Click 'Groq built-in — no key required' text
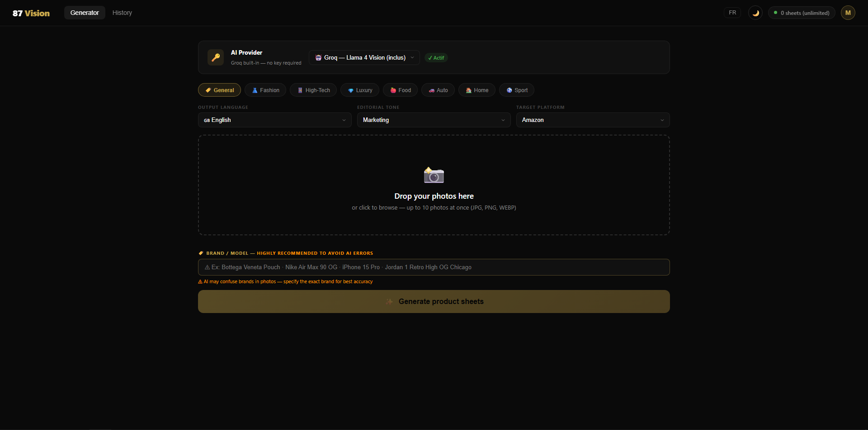This screenshot has height=430, width=868. [x=266, y=63]
